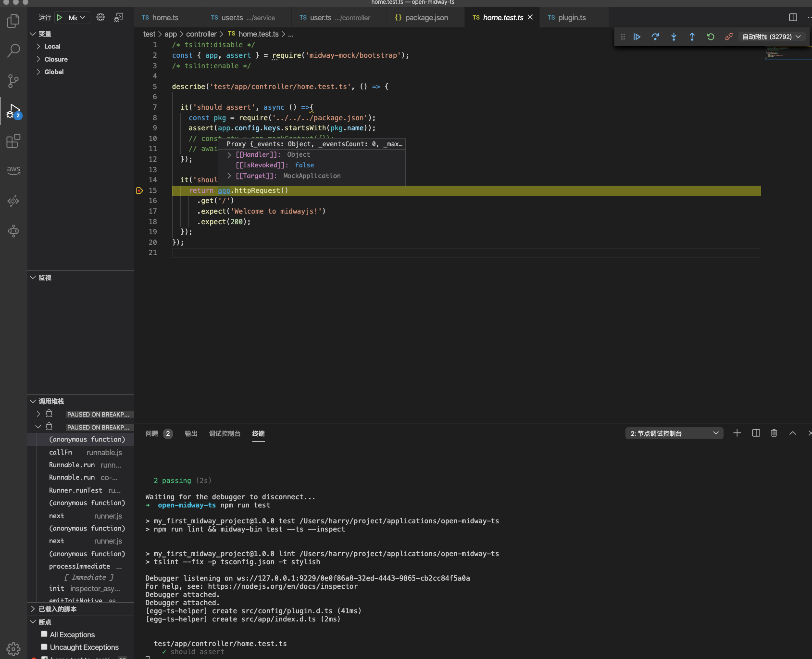Click the debug Continue button
The image size is (812, 659).
click(637, 37)
